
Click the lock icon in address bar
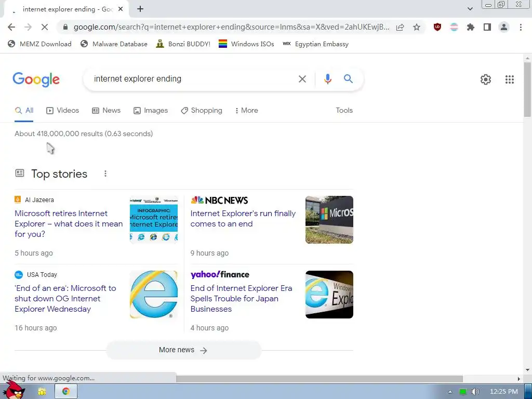coord(65,27)
